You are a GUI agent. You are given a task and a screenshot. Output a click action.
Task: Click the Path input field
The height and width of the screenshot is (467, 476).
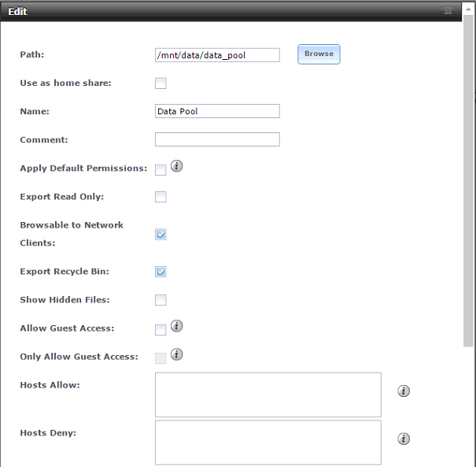coord(217,55)
